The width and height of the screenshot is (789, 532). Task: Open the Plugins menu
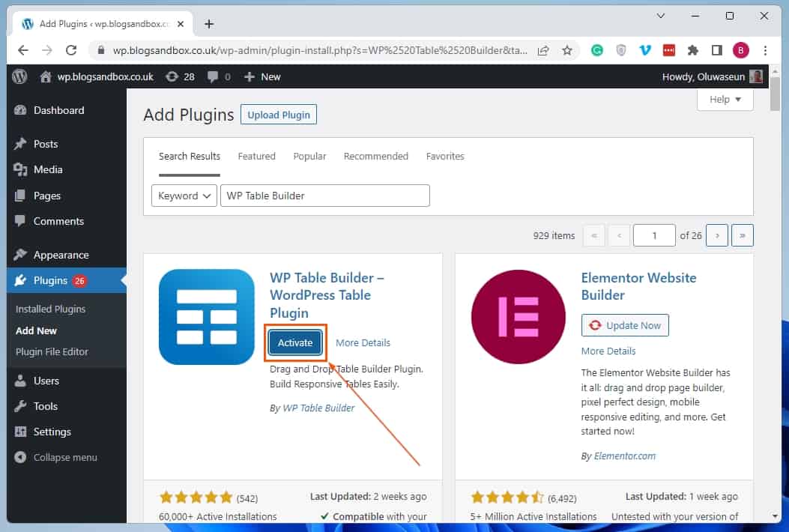coord(50,280)
